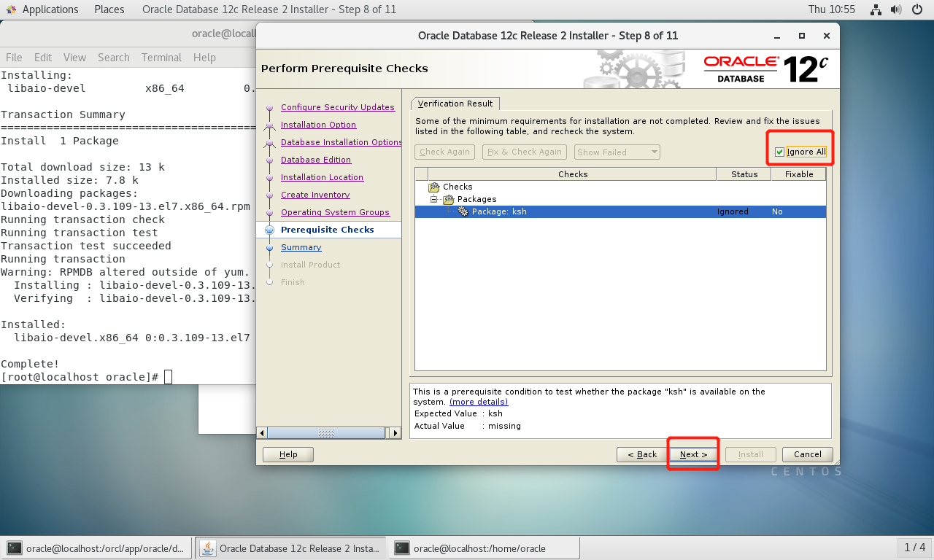Open installer Help
This screenshot has width=934, height=560.
click(x=288, y=454)
